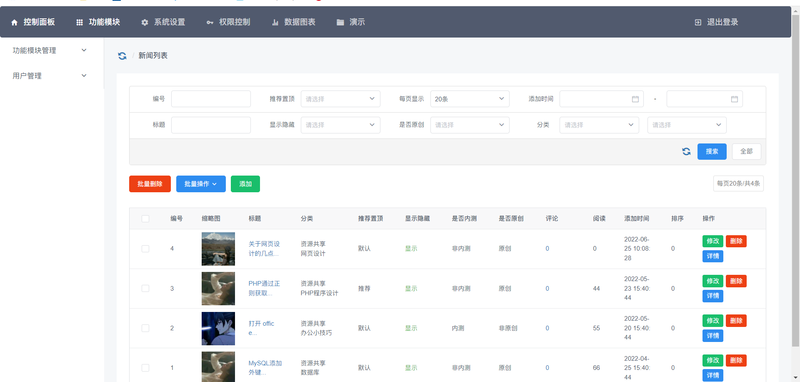Click the 全部 button

[746, 151]
